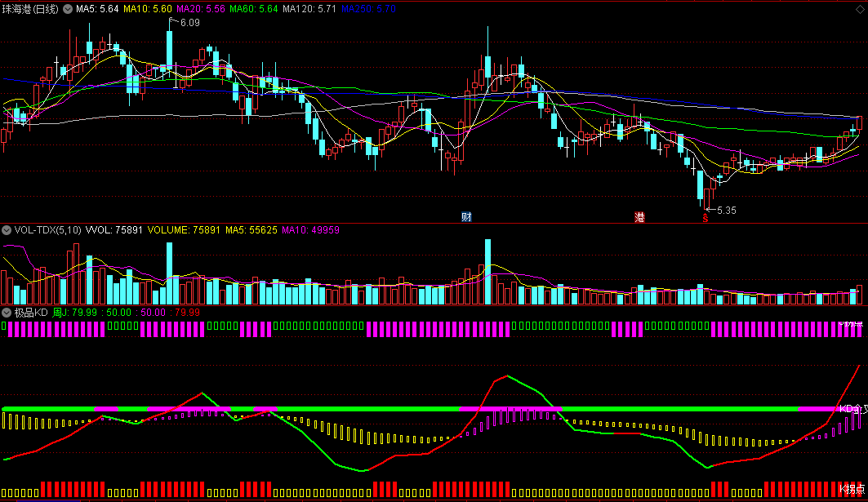The width and height of the screenshot is (868, 502).
Task: Click the VVOL: 75891 value
Action: (x=114, y=229)
